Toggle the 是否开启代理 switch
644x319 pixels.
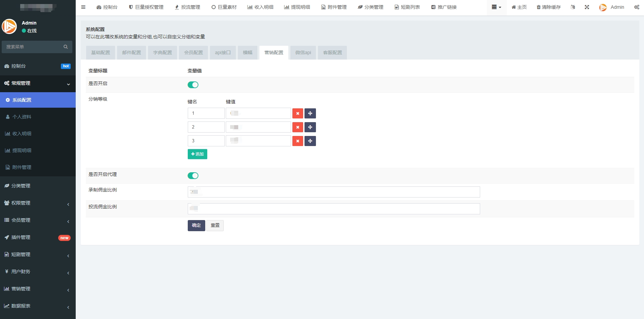pyautogui.click(x=193, y=176)
